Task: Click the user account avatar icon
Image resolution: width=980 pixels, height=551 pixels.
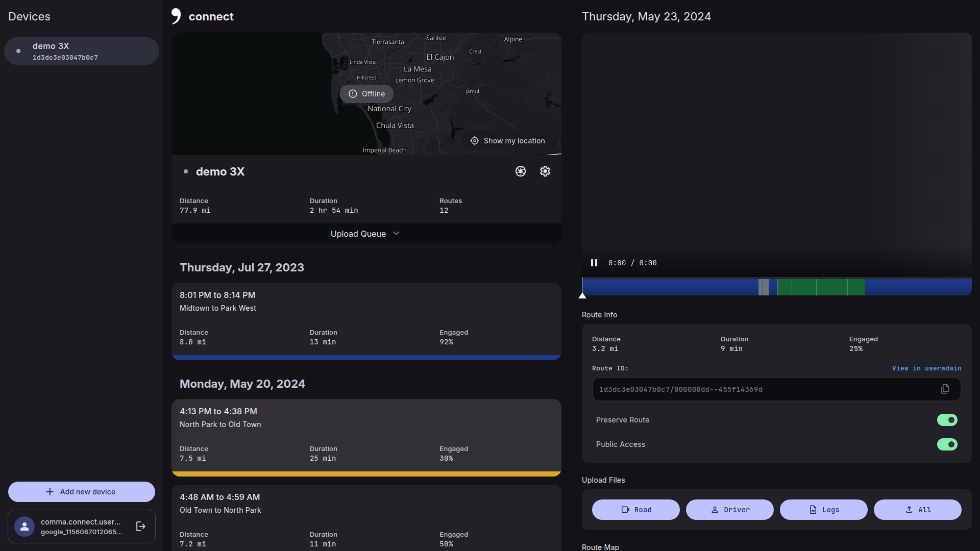Action: pos(24,526)
